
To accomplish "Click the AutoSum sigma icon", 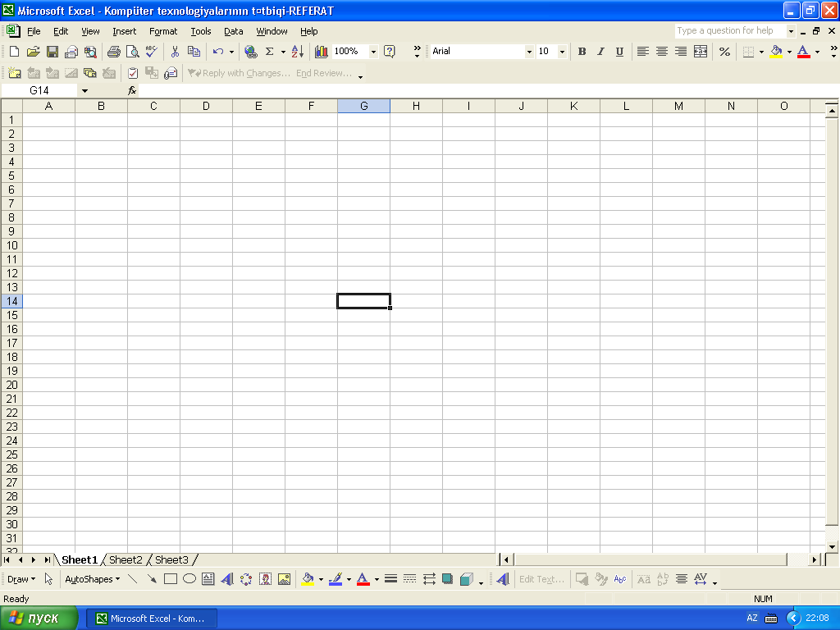I will point(269,52).
